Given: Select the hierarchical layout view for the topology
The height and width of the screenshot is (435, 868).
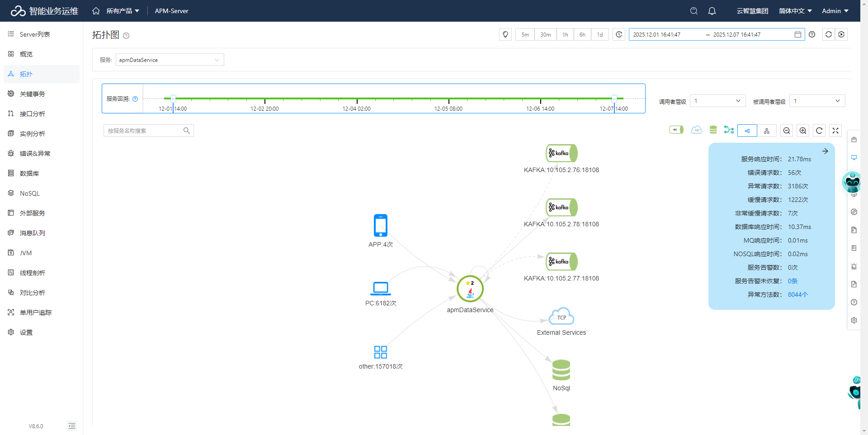Looking at the screenshot, I should pos(767,131).
